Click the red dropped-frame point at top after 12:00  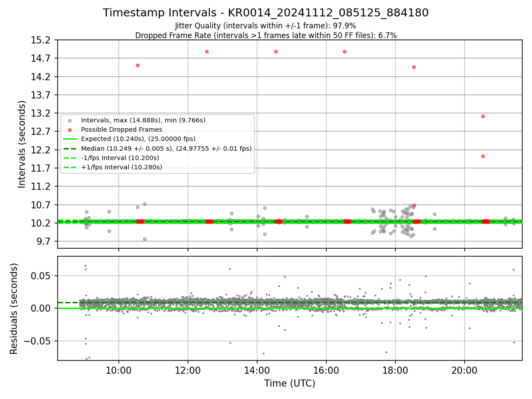207,51
